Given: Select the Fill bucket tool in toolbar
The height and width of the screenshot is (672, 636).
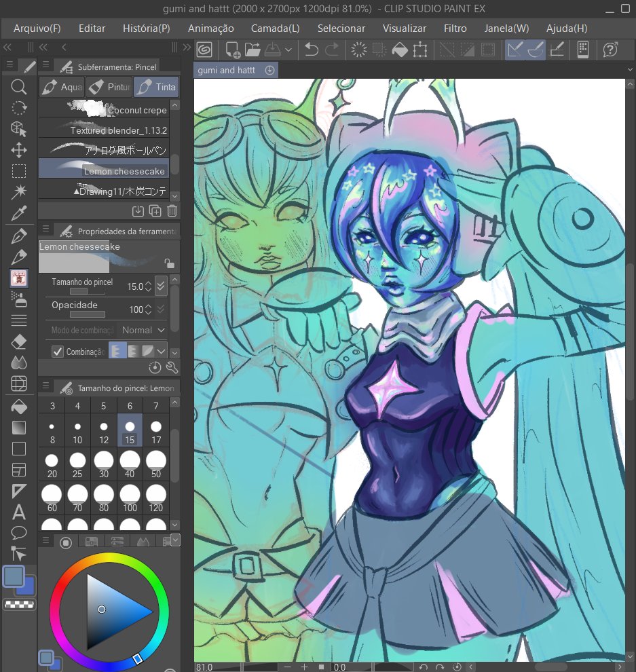Looking at the screenshot, I should point(18,407).
